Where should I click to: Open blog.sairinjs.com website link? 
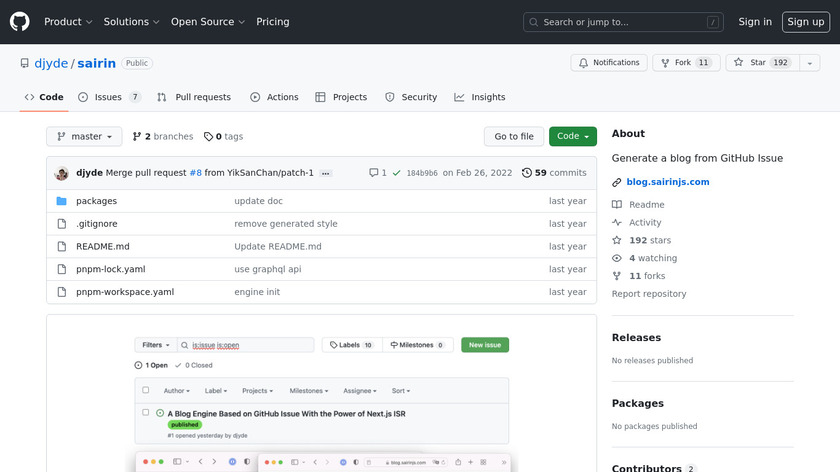667,182
